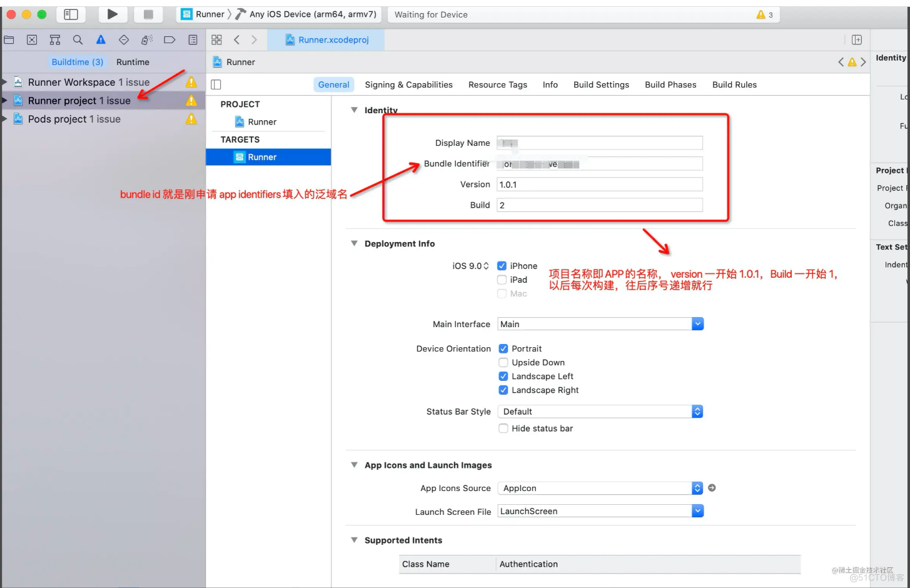The width and height of the screenshot is (910, 588).
Task: Choose Any iOS Device destination
Action: pyautogui.click(x=306, y=14)
